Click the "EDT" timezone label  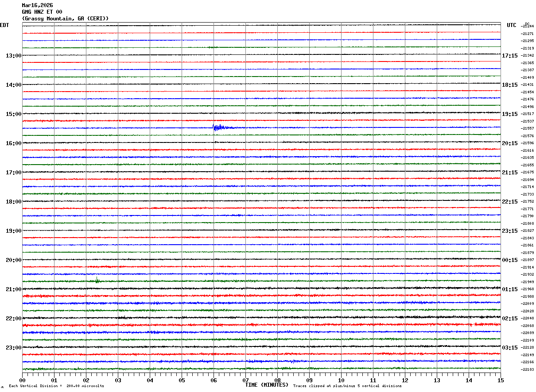tap(4, 25)
